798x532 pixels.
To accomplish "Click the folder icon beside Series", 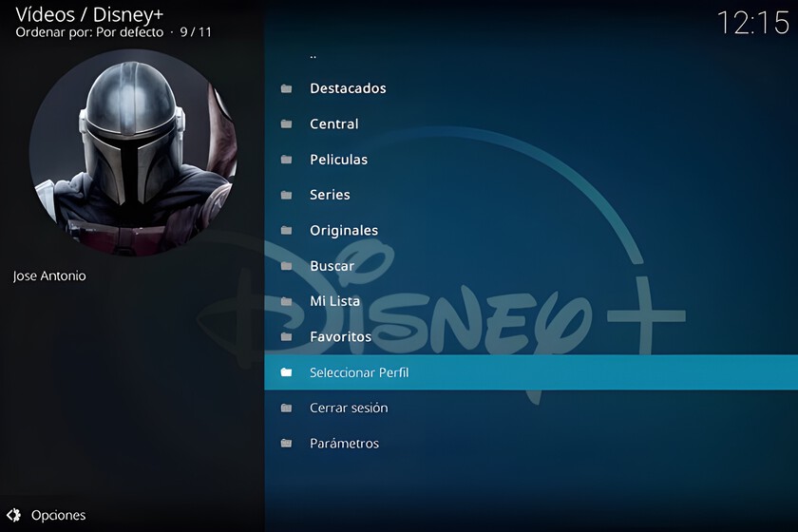I will 287,195.
